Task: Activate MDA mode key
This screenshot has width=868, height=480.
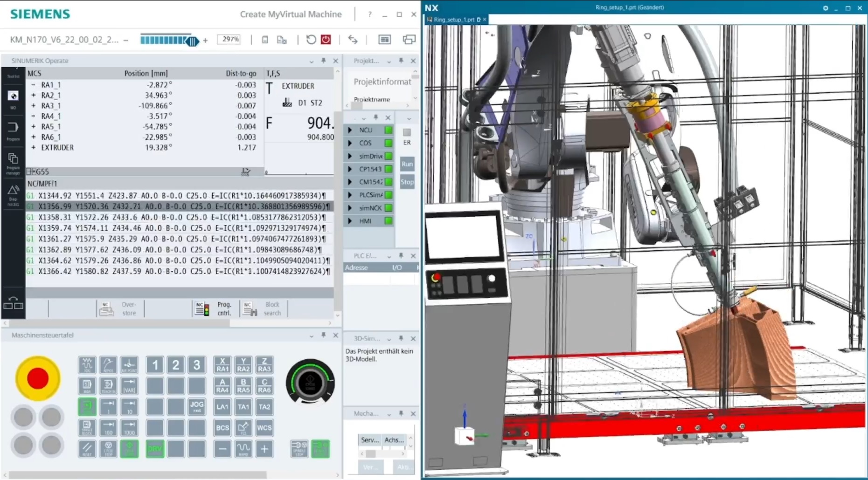Action: pyautogui.click(x=87, y=385)
